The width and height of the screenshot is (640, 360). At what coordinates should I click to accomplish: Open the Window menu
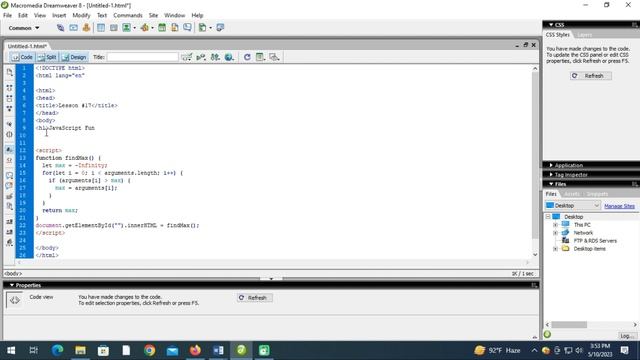point(175,15)
